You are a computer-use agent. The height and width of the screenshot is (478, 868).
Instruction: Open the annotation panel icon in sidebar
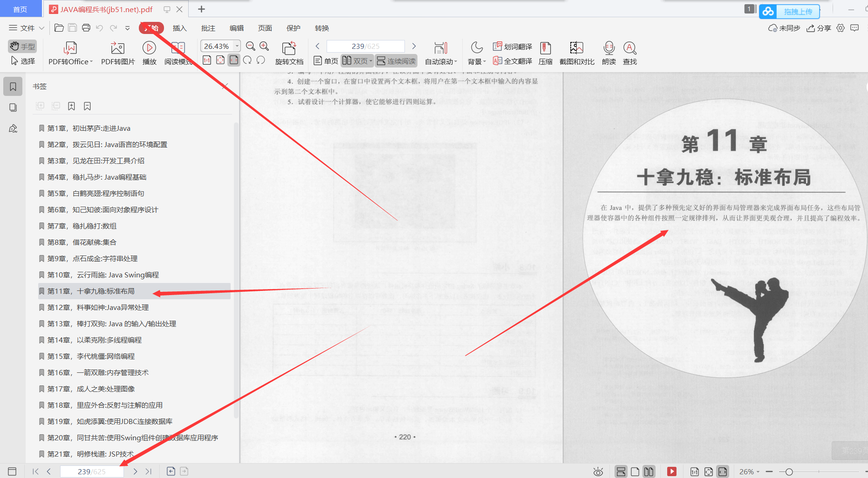point(13,128)
